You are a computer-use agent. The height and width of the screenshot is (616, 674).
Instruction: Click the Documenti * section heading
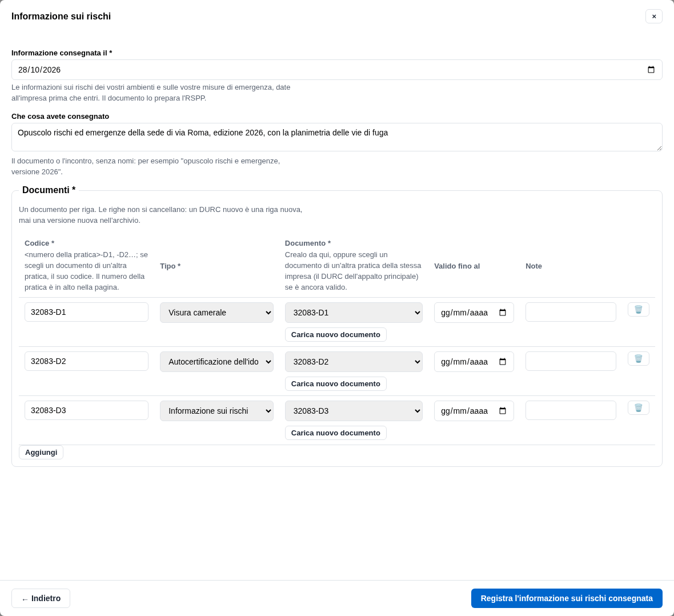click(x=49, y=190)
